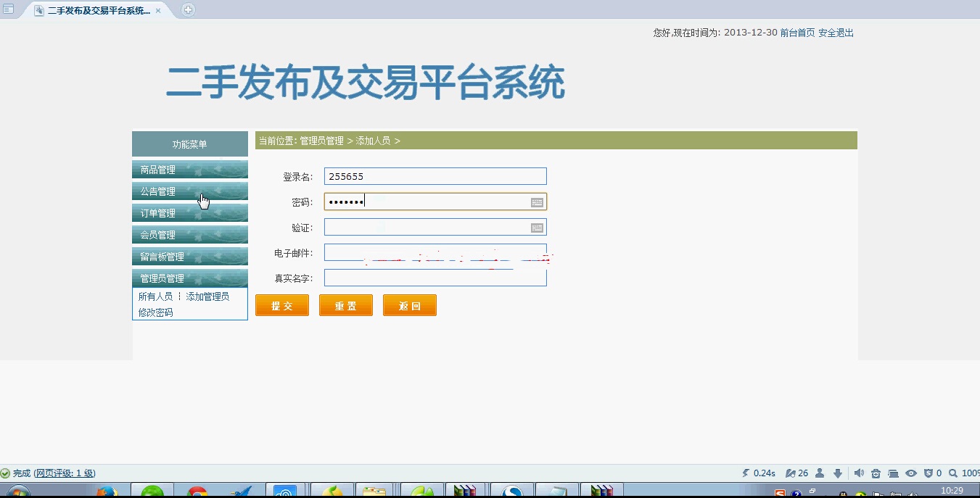
Task: Go back using the 返回 button
Action: [410, 306]
